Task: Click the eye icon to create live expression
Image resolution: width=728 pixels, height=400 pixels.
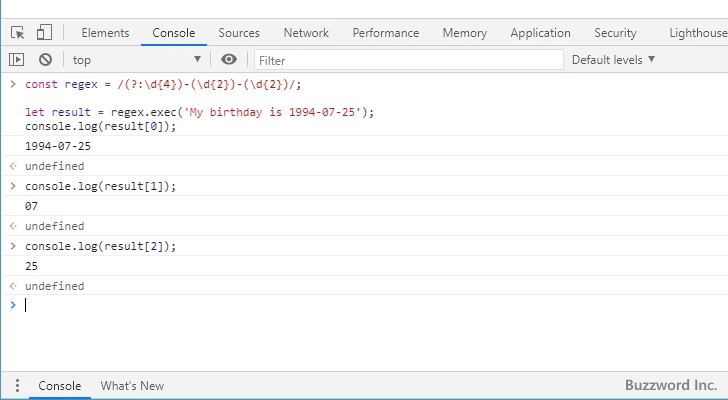Action: tap(229, 60)
